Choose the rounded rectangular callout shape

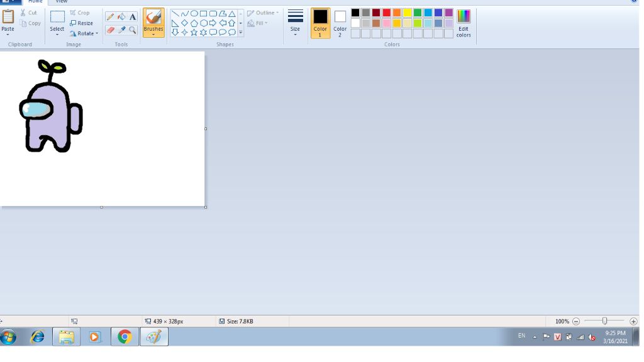[x=213, y=32]
